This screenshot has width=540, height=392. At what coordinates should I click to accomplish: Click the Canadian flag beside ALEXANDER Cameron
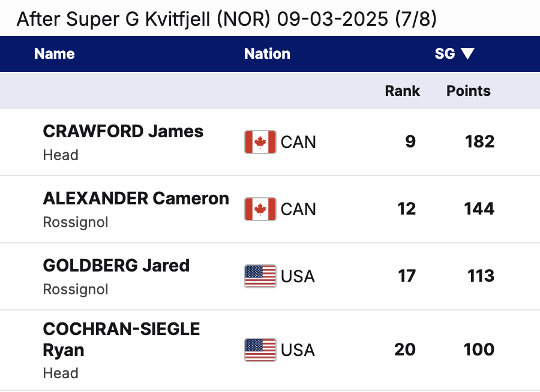[260, 209]
